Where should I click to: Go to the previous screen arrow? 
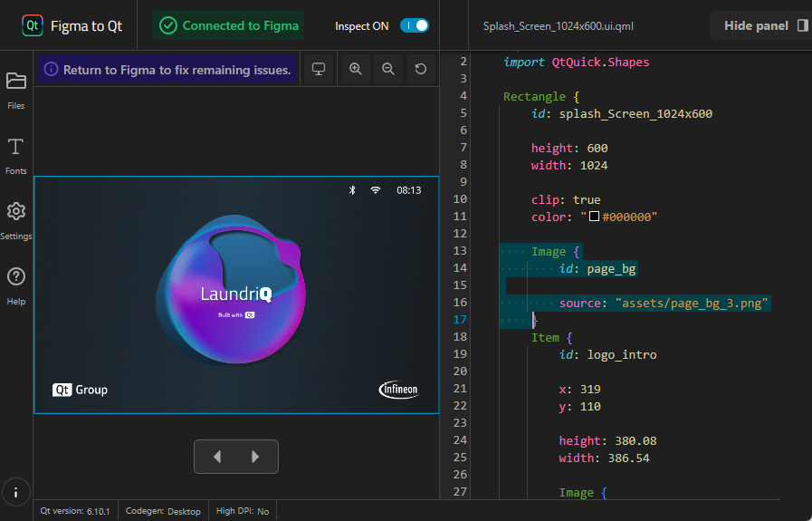click(x=217, y=457)
